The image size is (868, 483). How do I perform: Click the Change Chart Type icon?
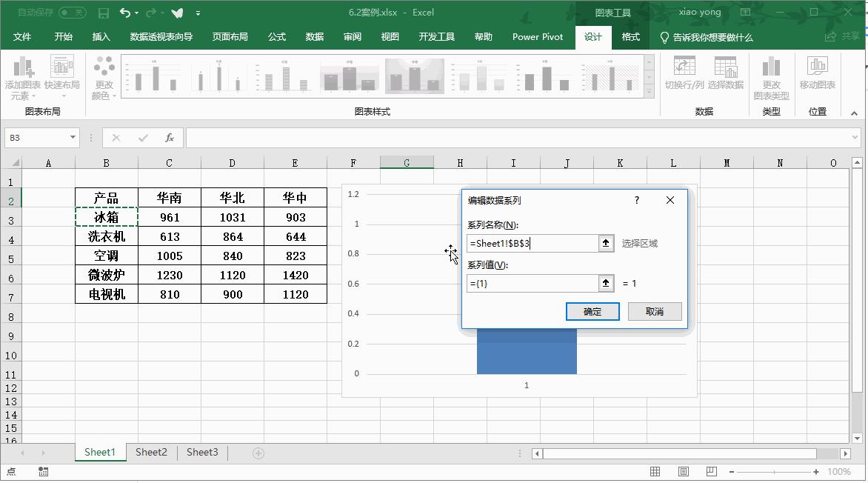[772, 77]
